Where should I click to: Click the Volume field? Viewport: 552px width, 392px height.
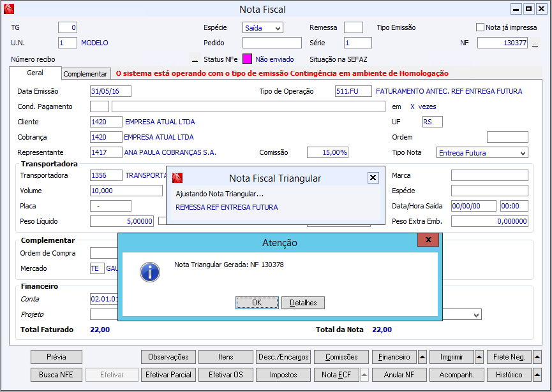pyautogui.click(x=126, y=191)
